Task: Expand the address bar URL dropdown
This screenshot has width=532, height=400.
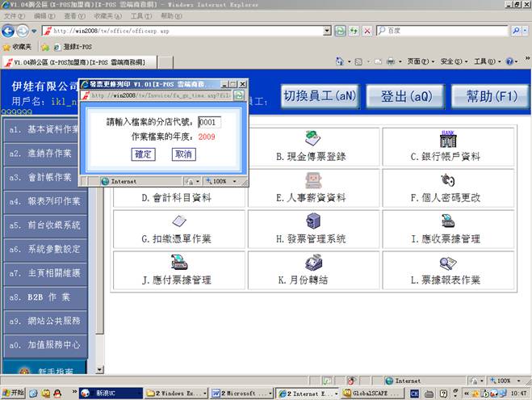Action: point(327,31)
